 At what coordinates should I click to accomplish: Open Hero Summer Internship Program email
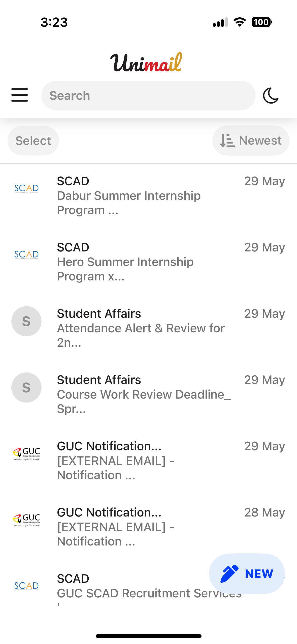148,262
